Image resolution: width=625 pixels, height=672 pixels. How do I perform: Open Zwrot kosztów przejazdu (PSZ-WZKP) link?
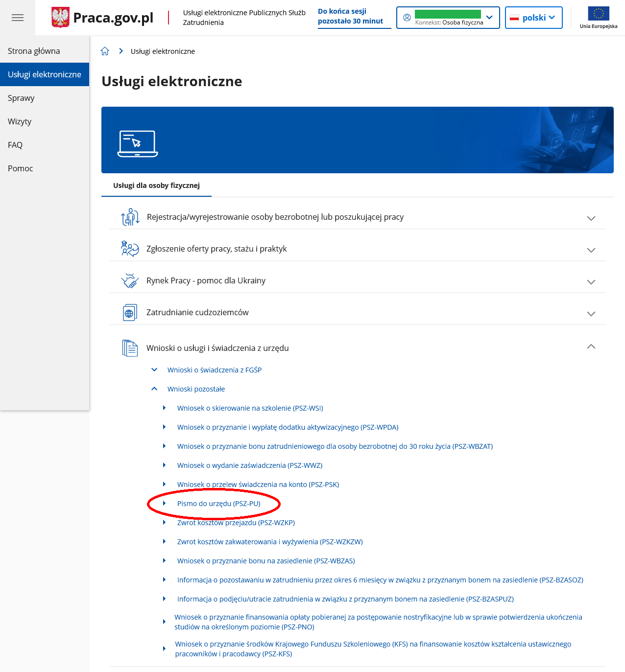pyautogui.click(x=236, y=523)
